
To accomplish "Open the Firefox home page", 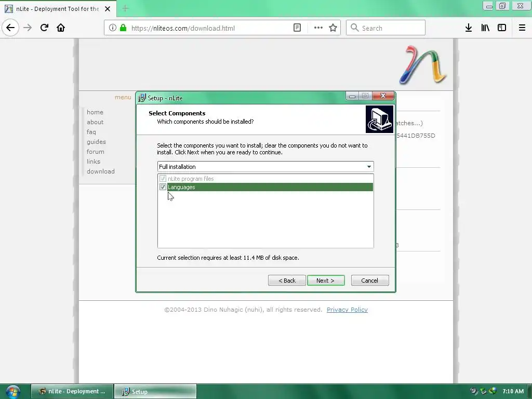I will point(61,28).
